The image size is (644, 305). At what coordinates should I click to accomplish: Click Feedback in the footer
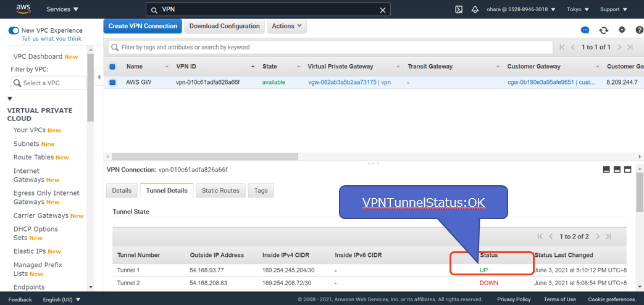point(20,299)
